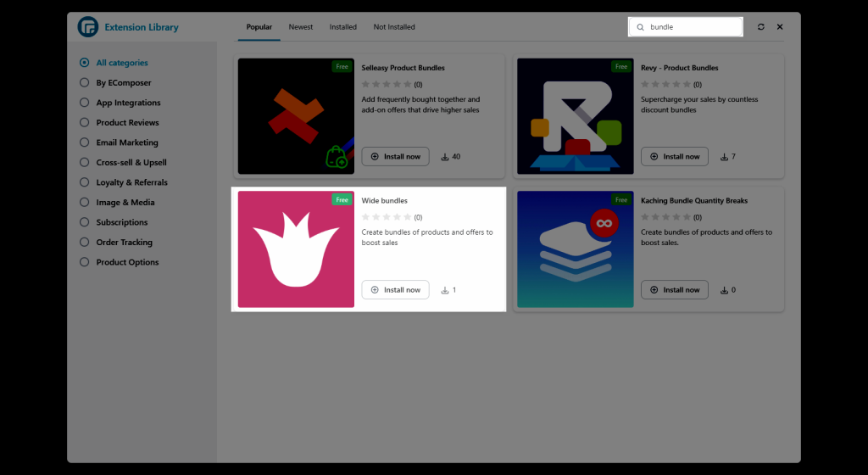Click the search magnifier icon
This screenshot has width=868, height=475.
click(x=641, y=27)
